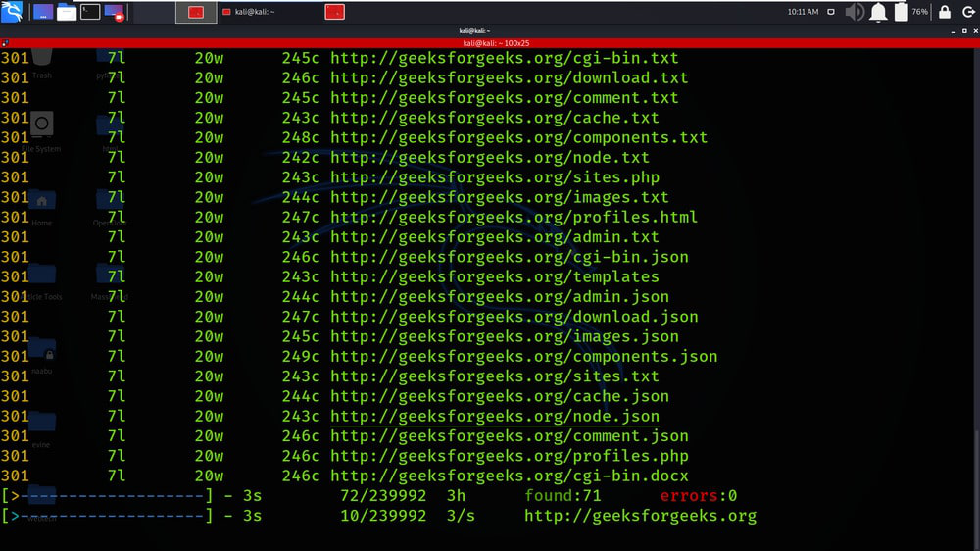The height and width of the screenshot is (551, 980).
Task: Switch to the kali@kali: ~ taskbar window
Action: 249,12
